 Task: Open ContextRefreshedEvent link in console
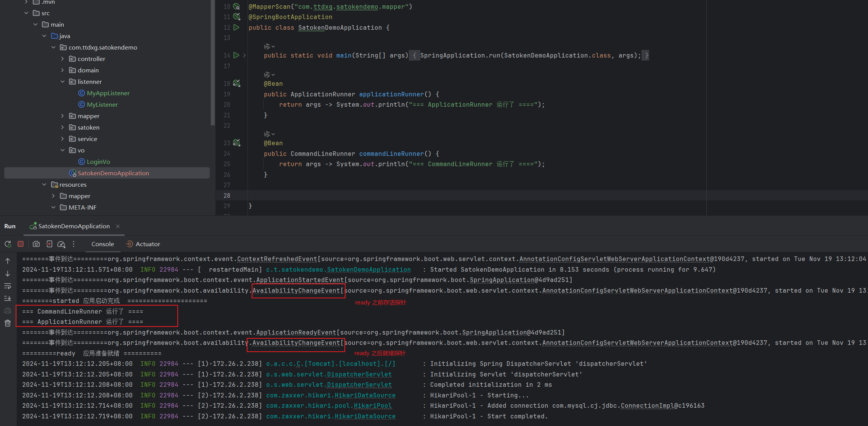[277, 259]
